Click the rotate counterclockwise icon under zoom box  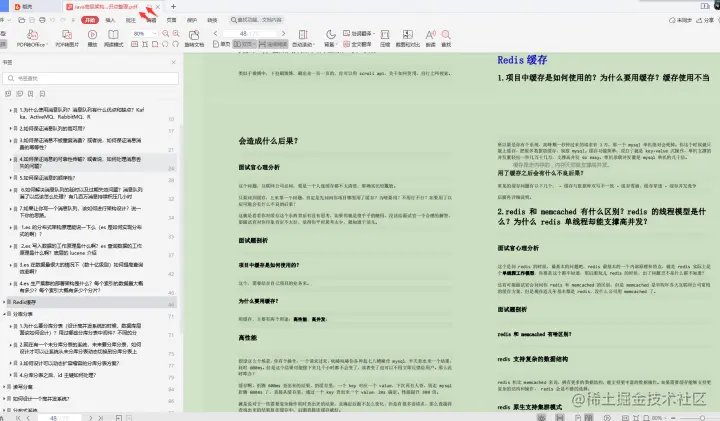coord(165,45)
